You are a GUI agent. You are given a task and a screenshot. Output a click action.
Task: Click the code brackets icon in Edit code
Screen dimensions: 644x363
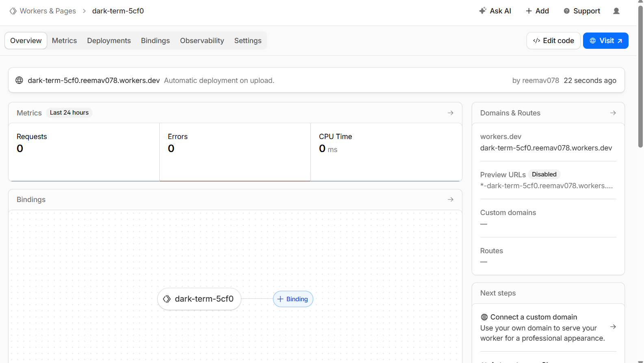(536, 41)
